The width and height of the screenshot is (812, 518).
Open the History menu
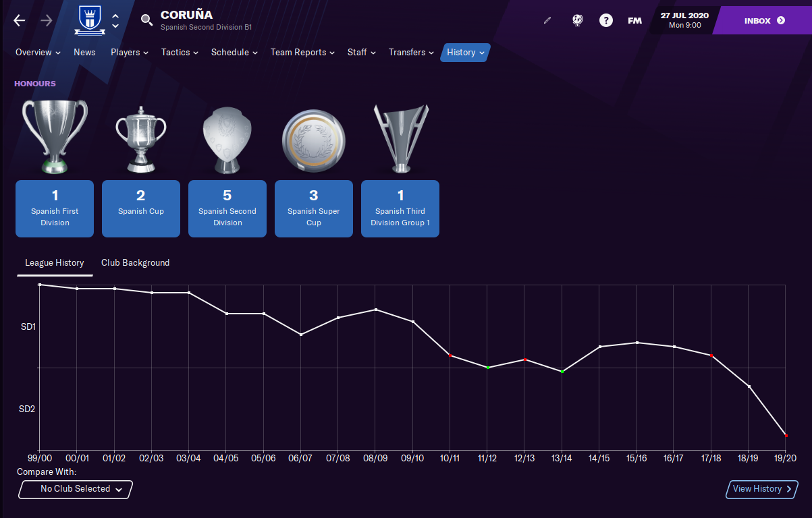click(466, 52)
